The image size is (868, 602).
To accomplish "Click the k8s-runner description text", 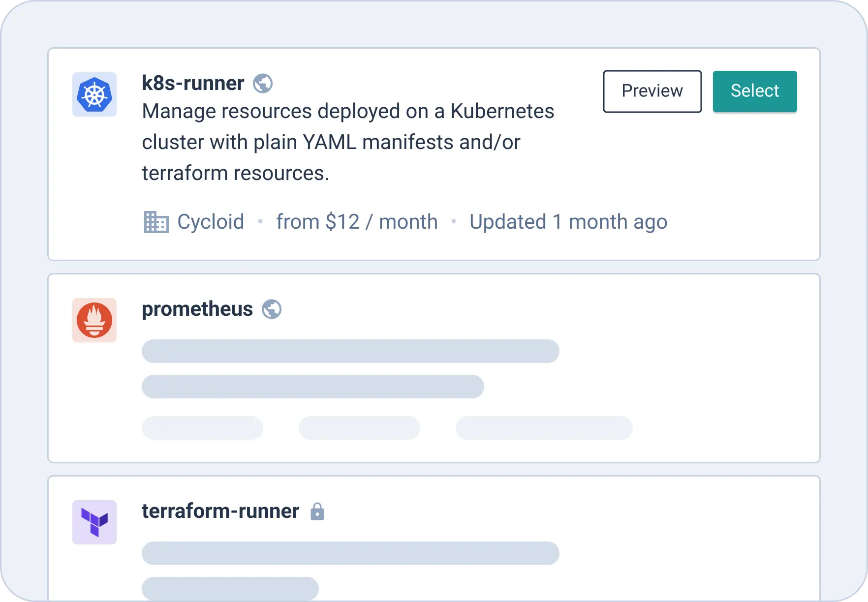I will (348, 142).
